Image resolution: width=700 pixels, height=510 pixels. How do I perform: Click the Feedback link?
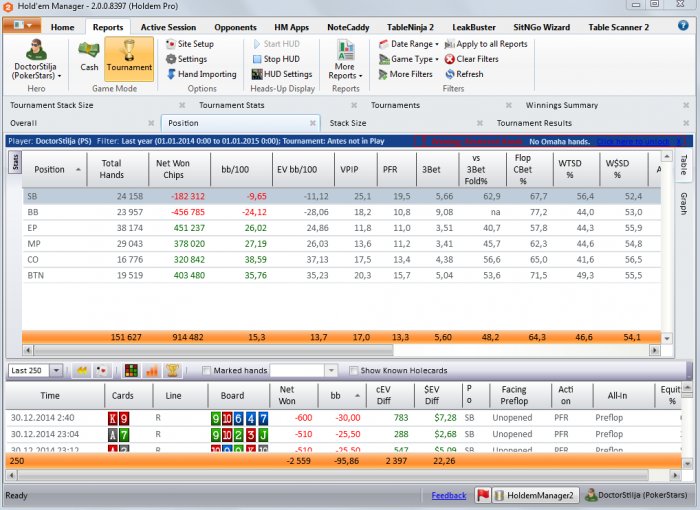(449, 495)
